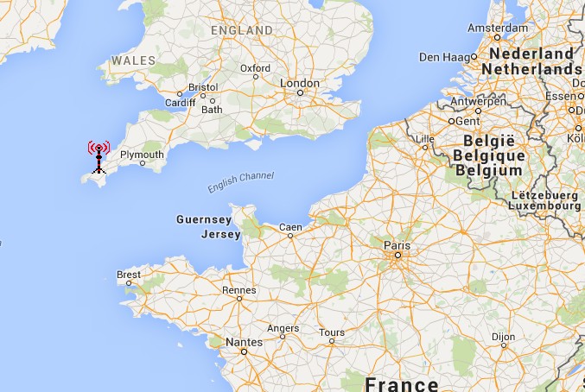This screenshot has height=392, width=585.
Task: Click the Oxford city marker
Action: tap(256, 77)
